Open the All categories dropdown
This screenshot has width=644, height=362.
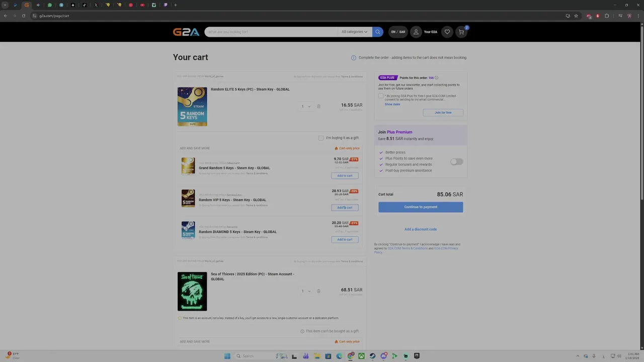tap(354, 32)
